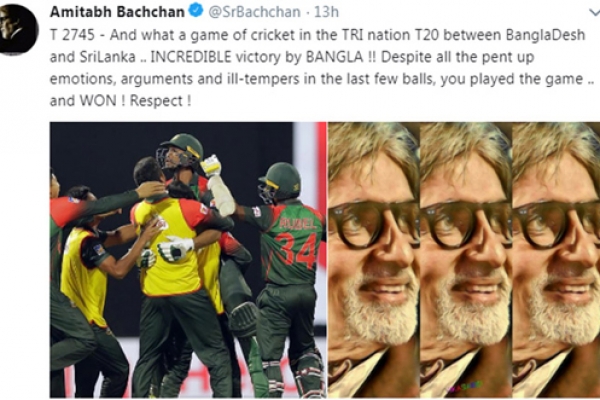The image size is (600, 400).
Task: Click the leftmost bearded face portrait
Action: pyautogui.click(x=374, y=260)
